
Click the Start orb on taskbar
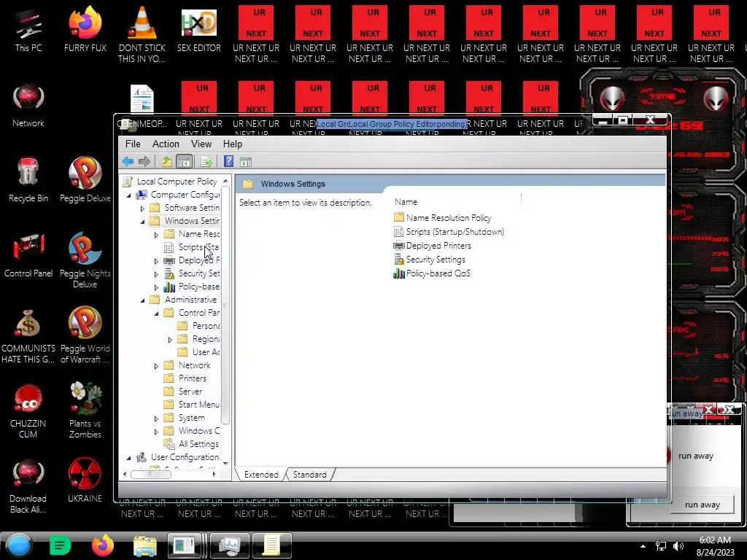coord(19,545)
